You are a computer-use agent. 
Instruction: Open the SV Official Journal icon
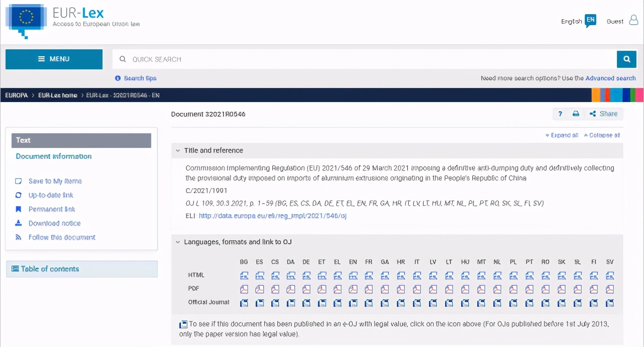(610, 303)
